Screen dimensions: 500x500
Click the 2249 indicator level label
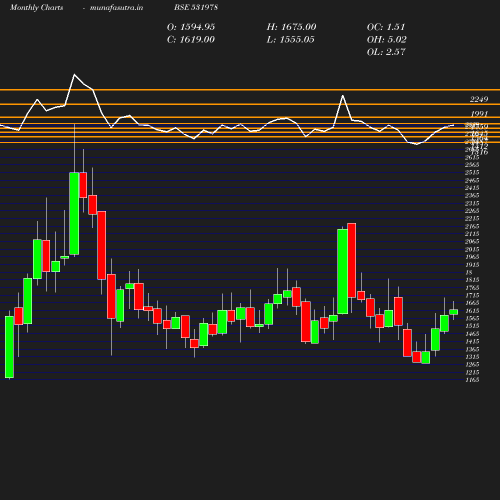tap(479, 99)
